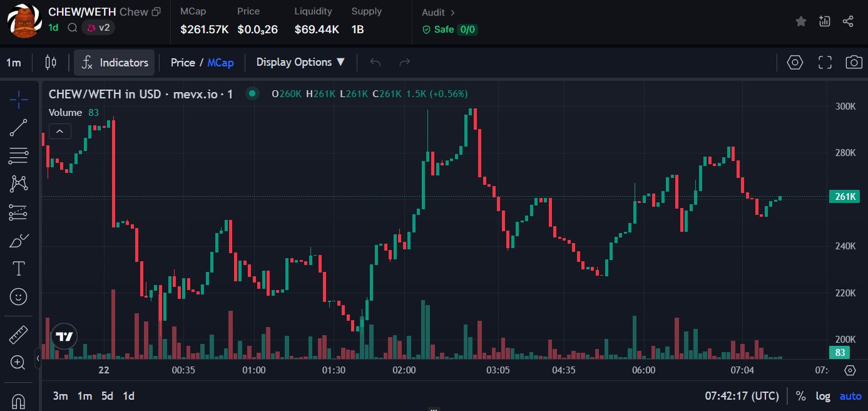Take a chart snapshot with camera

pyautogui.click(x=854, y=62)
